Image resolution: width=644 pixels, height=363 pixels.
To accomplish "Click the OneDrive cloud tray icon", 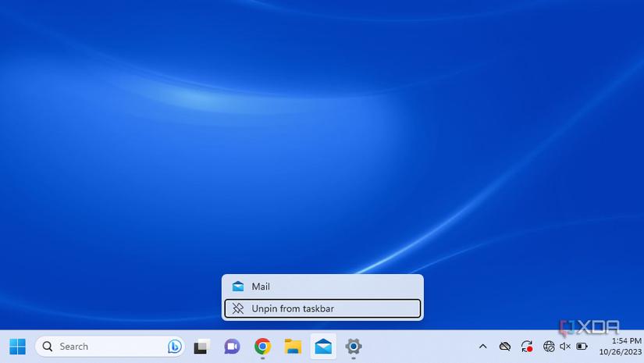I will [x=505, y=347].
